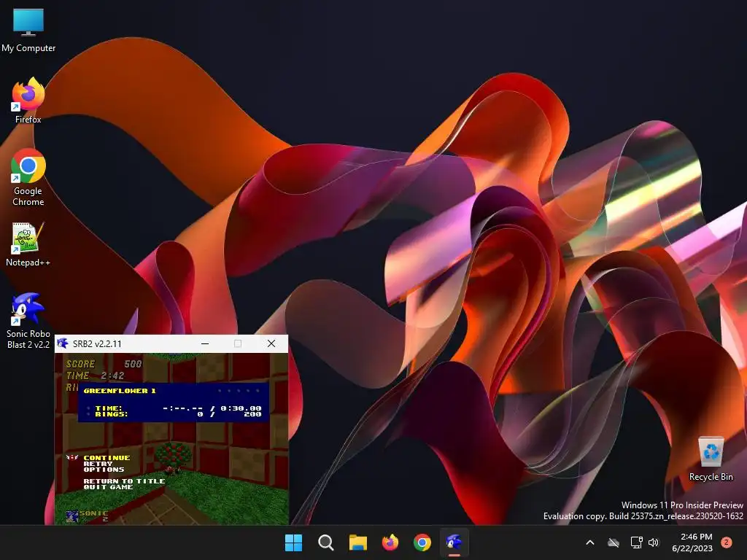Click the Sonic lives icon in the game HUD
This screenshot has width=747, height=560.
[x=72, y=516]
